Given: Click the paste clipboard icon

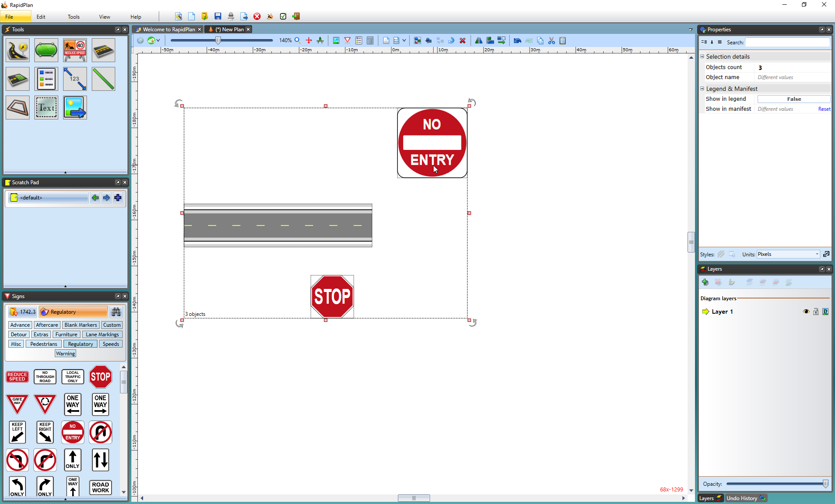Looking at the screenshot, I should 563,40.
